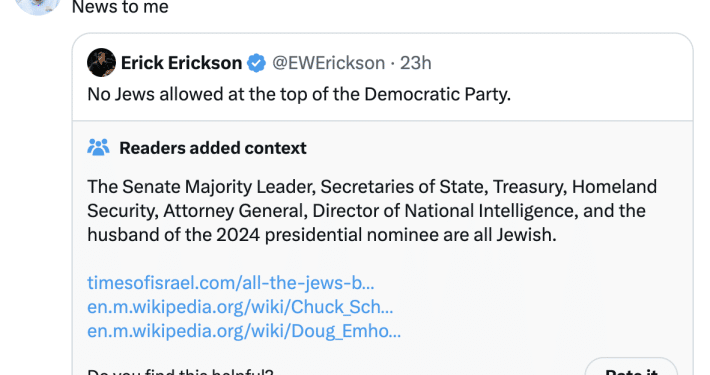Image resolution: width=710 pixels, height=375 pixels.
Task: Click the Readers added context people icon
Action: [x=98, y=148]
